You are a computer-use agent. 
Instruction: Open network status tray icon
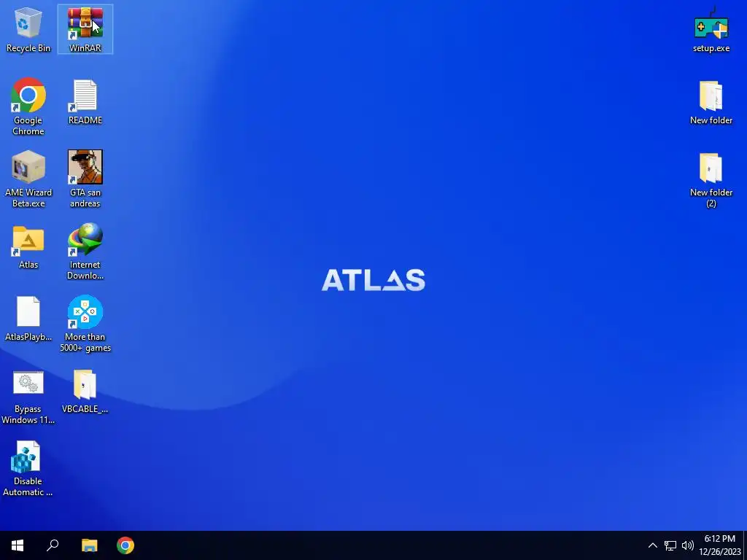pyautogui.click(x=670, y=545)
